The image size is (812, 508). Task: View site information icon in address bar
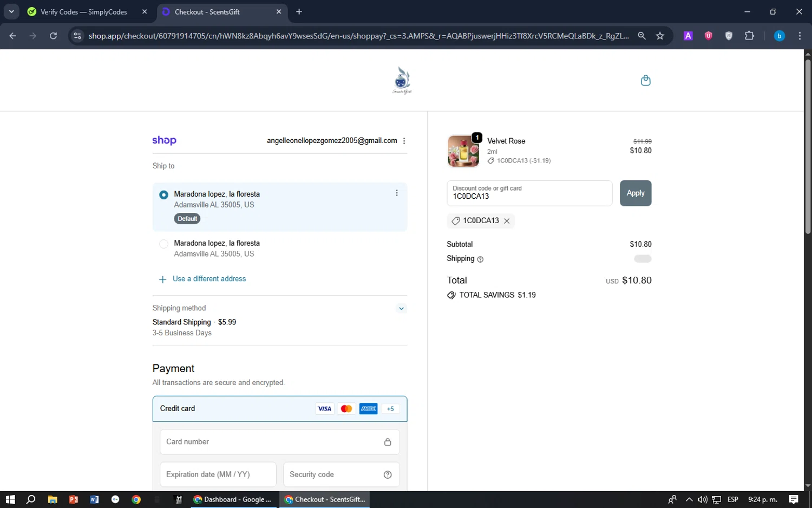tap(77, 36)
